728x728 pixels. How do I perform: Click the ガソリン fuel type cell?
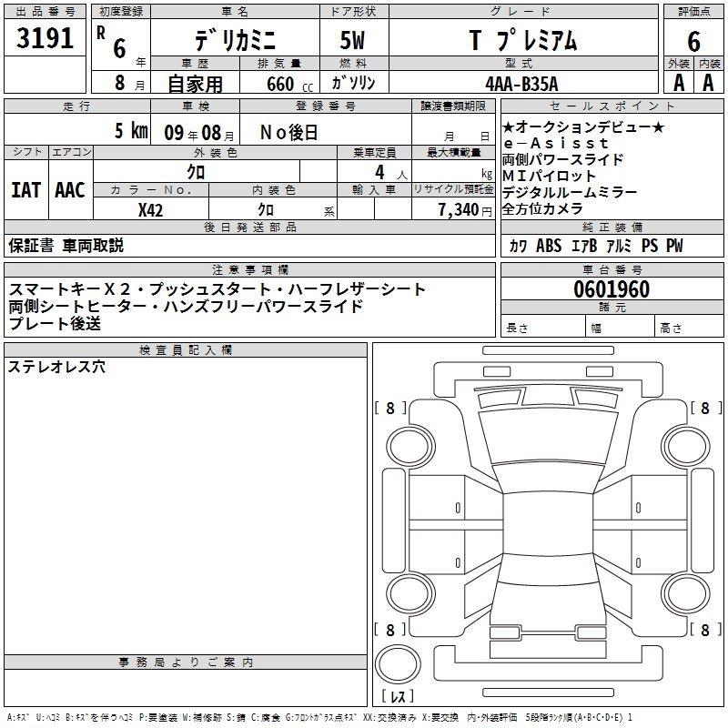[x=353, y=84]
